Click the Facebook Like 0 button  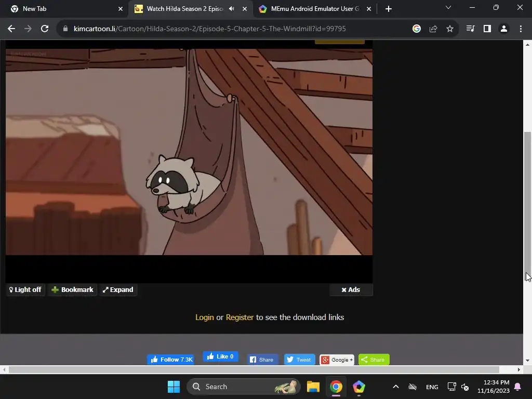pos(220,356)
